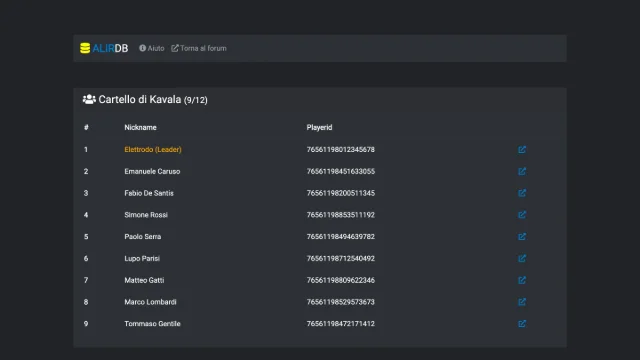Go to Torna al forum
The width and height of the screenshot is (640, 360).
199,48
